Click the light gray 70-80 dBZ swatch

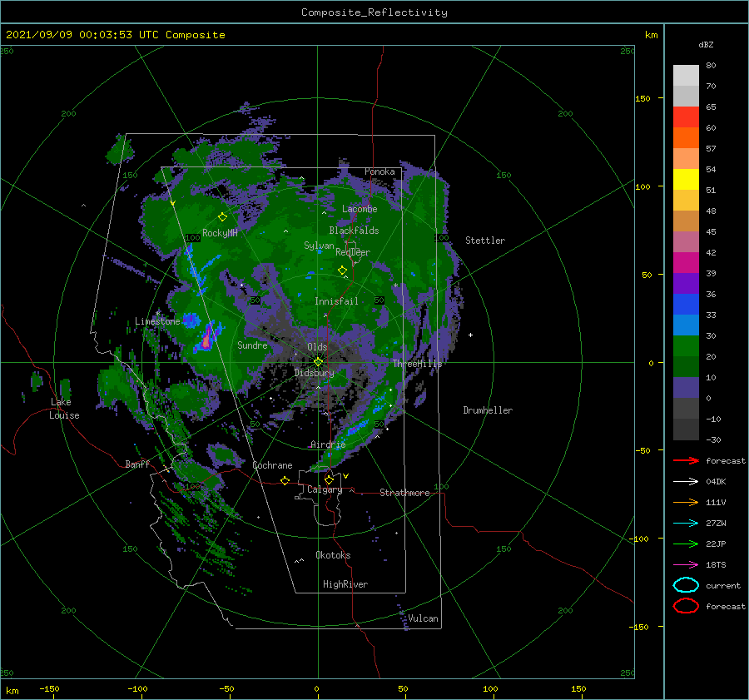click(686, 76)
